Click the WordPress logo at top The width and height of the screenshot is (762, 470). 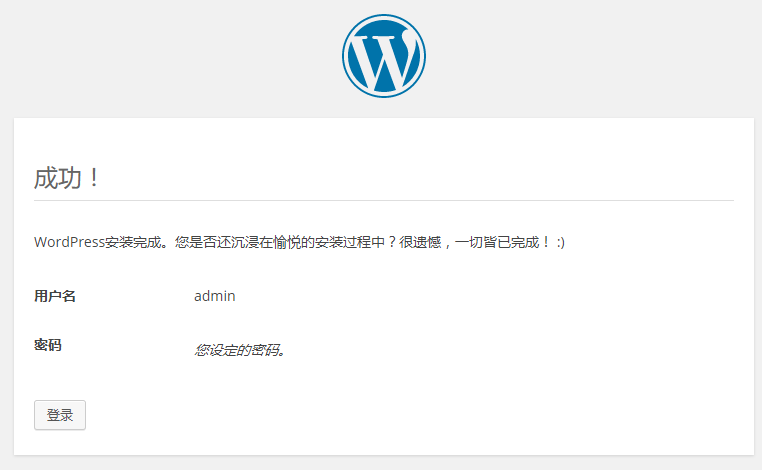click(384, 56)
